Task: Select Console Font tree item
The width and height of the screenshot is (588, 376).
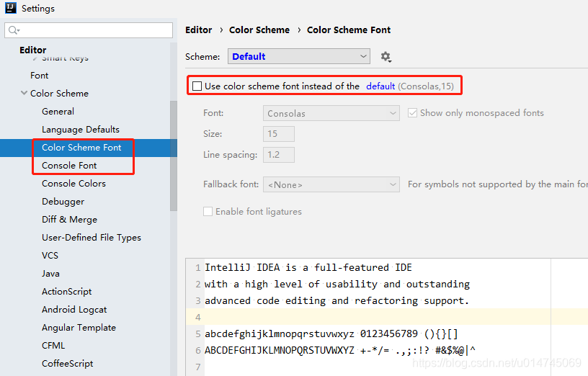Action: [x=69, y=166]
